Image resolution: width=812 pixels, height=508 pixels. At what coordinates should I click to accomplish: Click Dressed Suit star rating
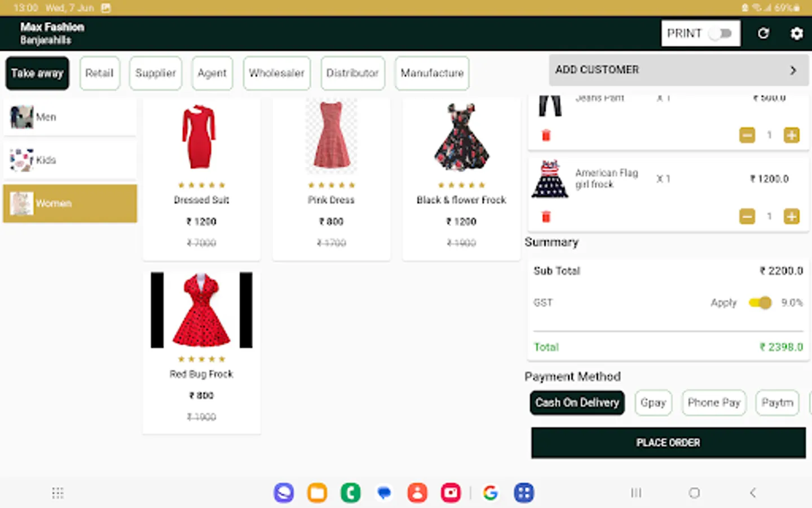(201, 185)
